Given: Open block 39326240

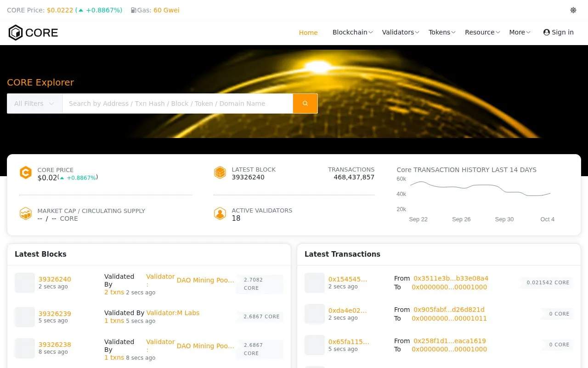Looking at the screenshot, I should click(55, 279).
